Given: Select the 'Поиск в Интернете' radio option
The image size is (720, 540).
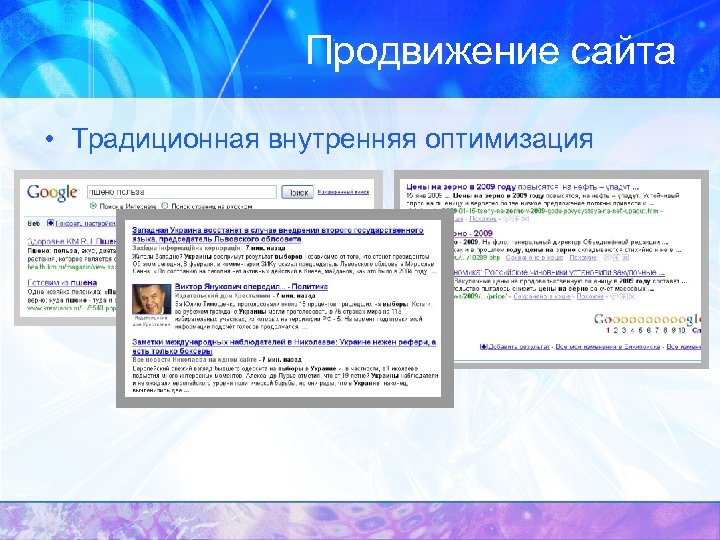Looking at the screenshot, I should pyautogui.click(x=93, y=206).
